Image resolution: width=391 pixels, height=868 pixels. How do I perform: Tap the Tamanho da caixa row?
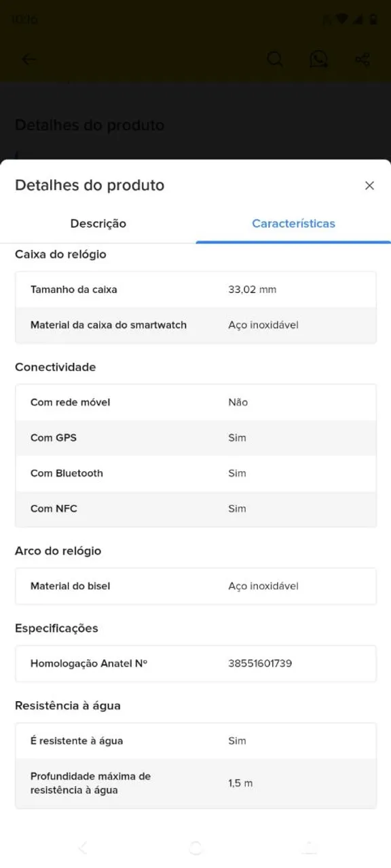(x=195, y=290)
